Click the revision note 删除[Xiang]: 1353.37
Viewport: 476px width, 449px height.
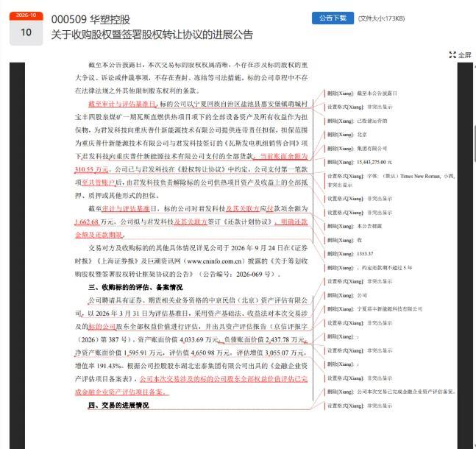pos(350,254)
